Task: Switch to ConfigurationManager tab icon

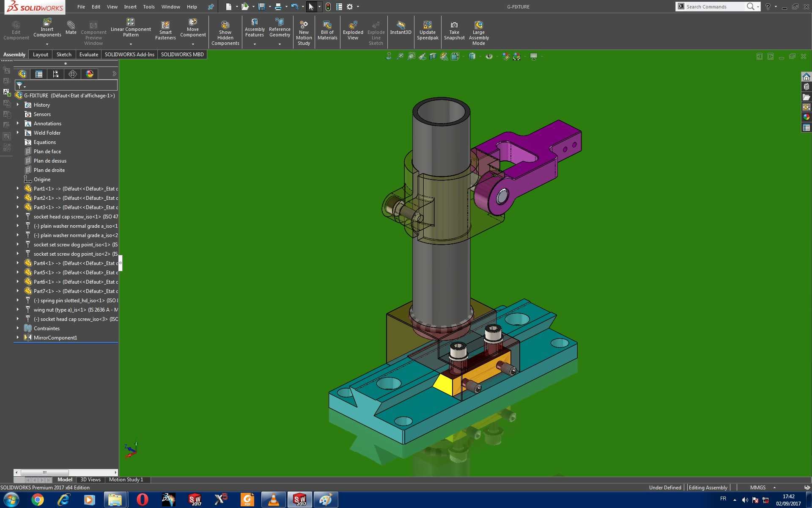Action: coord(56,74)
